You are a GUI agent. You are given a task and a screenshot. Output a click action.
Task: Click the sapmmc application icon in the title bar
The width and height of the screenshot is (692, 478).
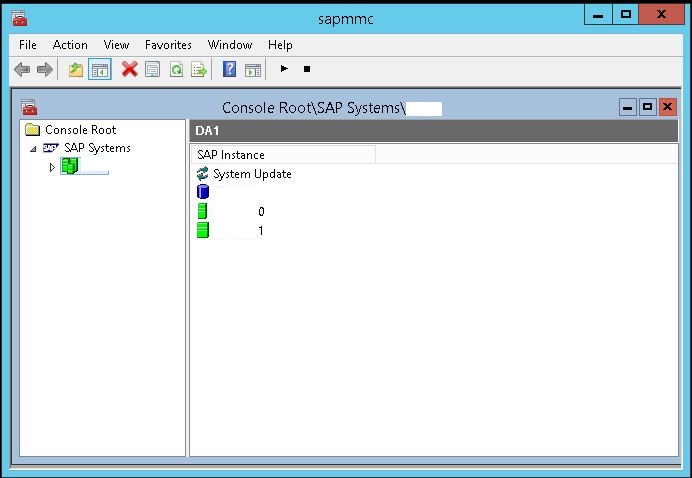click(x=19, y=19)
